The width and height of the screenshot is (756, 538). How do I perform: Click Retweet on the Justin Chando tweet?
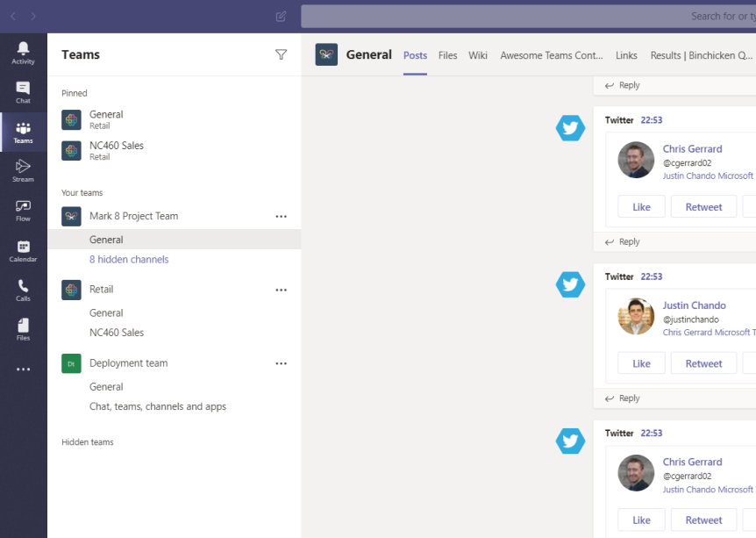pyautogui.click(x=703, y=363)
